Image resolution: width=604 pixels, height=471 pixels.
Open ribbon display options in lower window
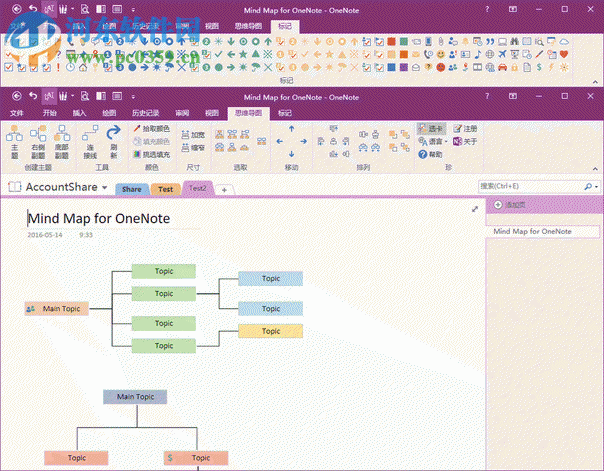tap(513, 96)
